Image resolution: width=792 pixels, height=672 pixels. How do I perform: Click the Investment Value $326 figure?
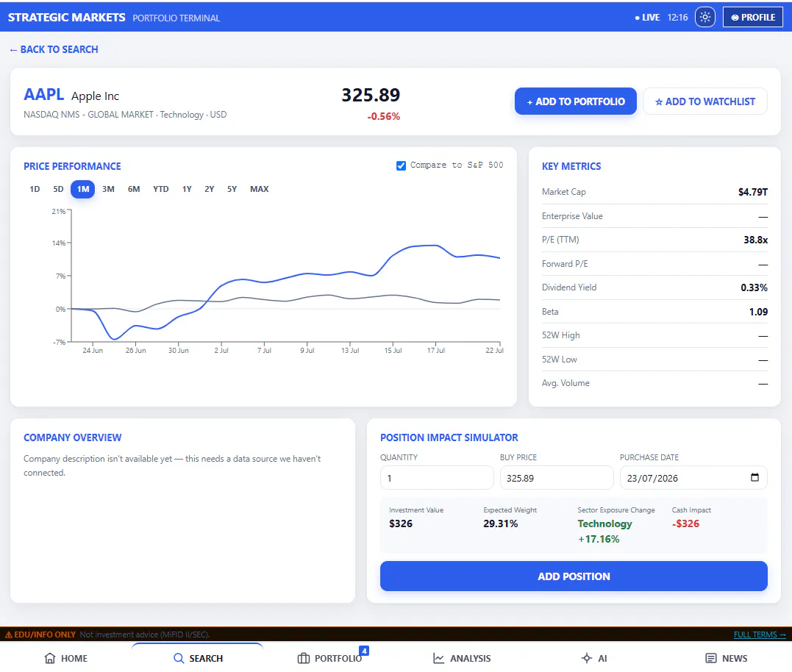pyautogui.click(x=401, y=523)
